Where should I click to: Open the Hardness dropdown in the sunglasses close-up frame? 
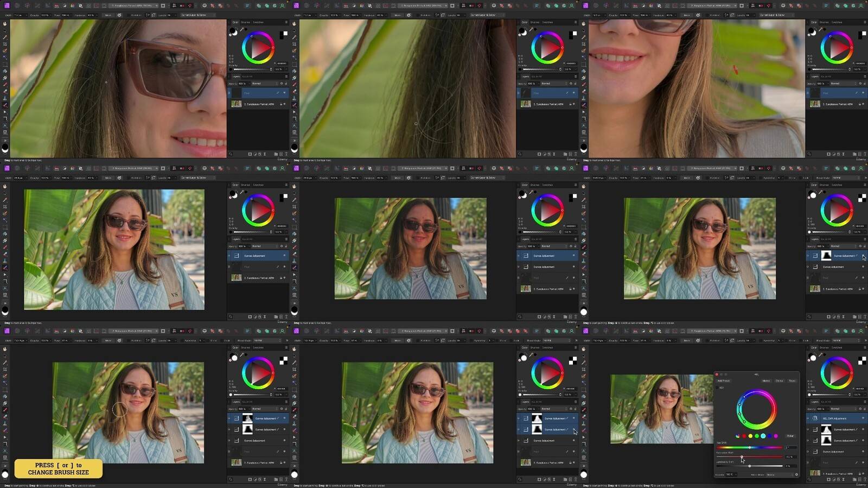(x=93, y=15)
